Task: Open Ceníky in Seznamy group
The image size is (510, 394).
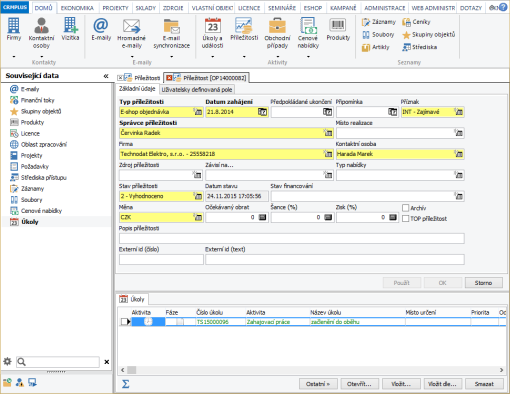Action: pyautogui.click(x=416, y=22)
